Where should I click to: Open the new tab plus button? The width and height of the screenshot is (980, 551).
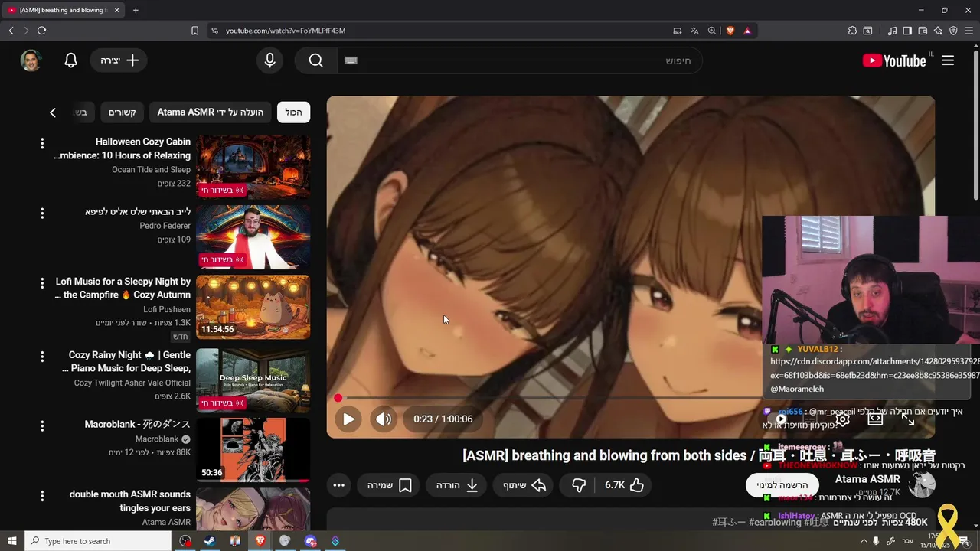tap(136, 10)
